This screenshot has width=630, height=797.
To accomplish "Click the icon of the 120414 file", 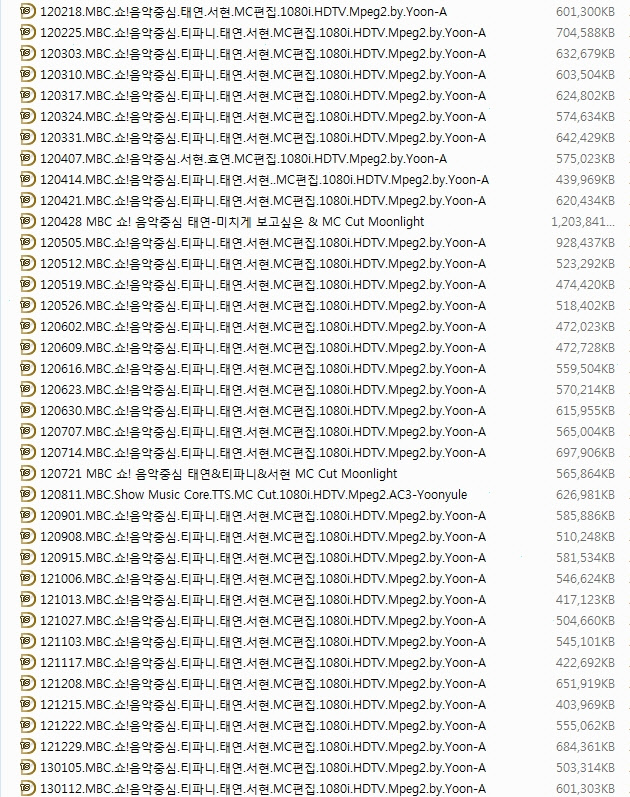I will (28, 179).
